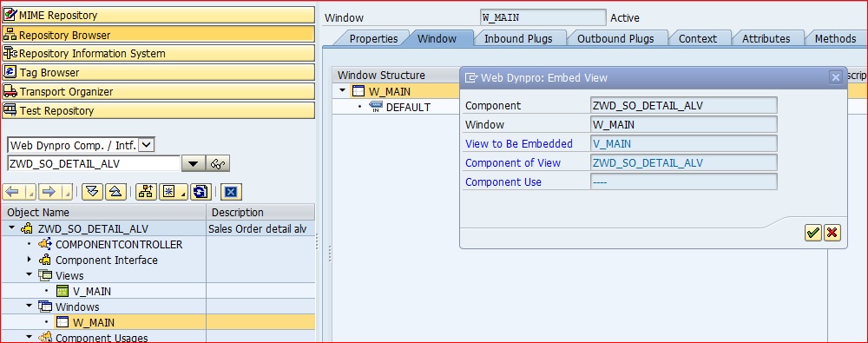Collapse the Views folder node
868x343 pixels.
(30, 275)
